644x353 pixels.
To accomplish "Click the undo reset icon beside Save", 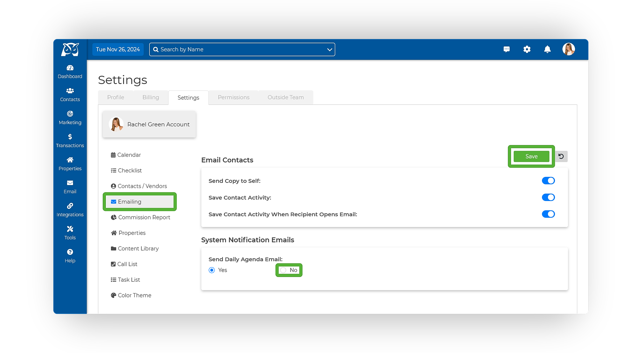I will click(x=561, y=156).
